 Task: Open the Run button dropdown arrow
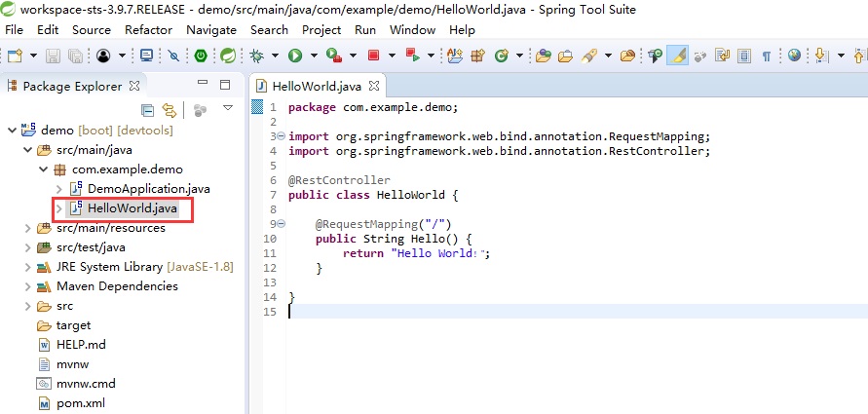[314, 56]
